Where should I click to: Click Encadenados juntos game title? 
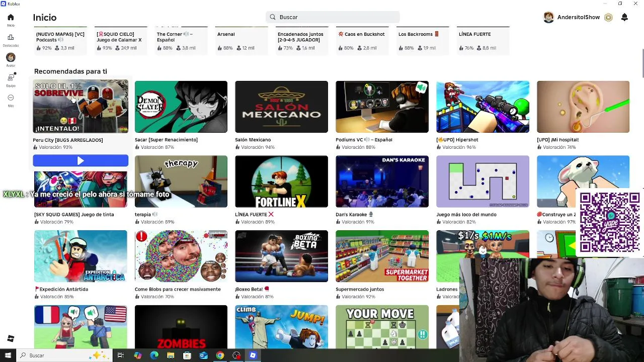point(300,37)
